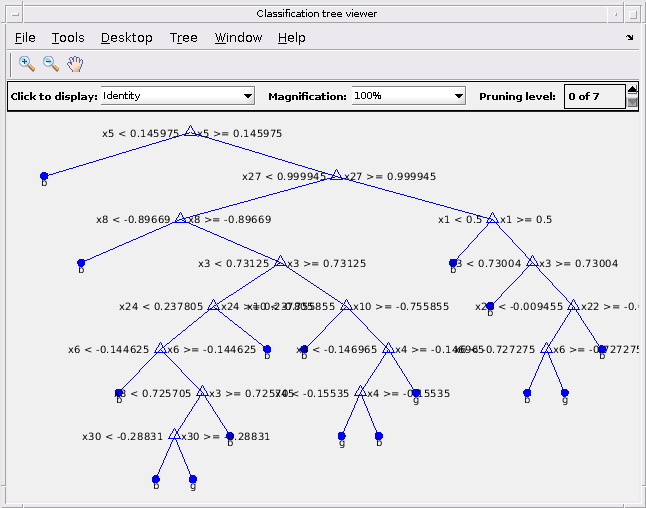This screenshot has height=508, width=646.
Task: Click leaf g under x30 >= -0.28831
Action: click(193, 479)
